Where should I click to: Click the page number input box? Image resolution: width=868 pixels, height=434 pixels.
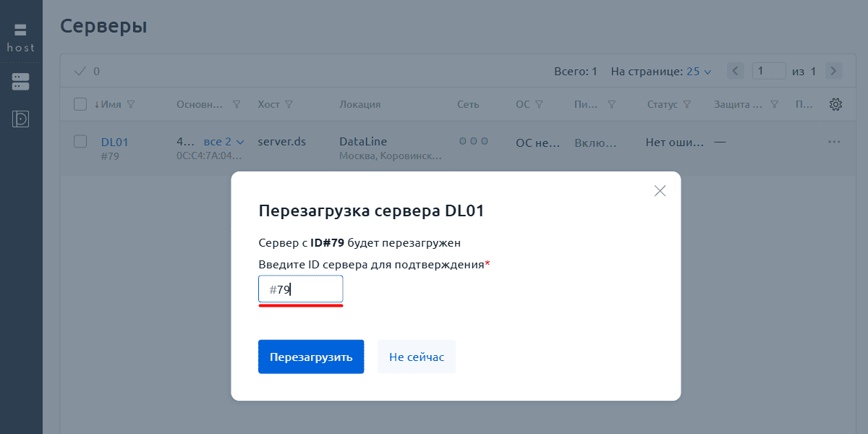tap(769, 71)
